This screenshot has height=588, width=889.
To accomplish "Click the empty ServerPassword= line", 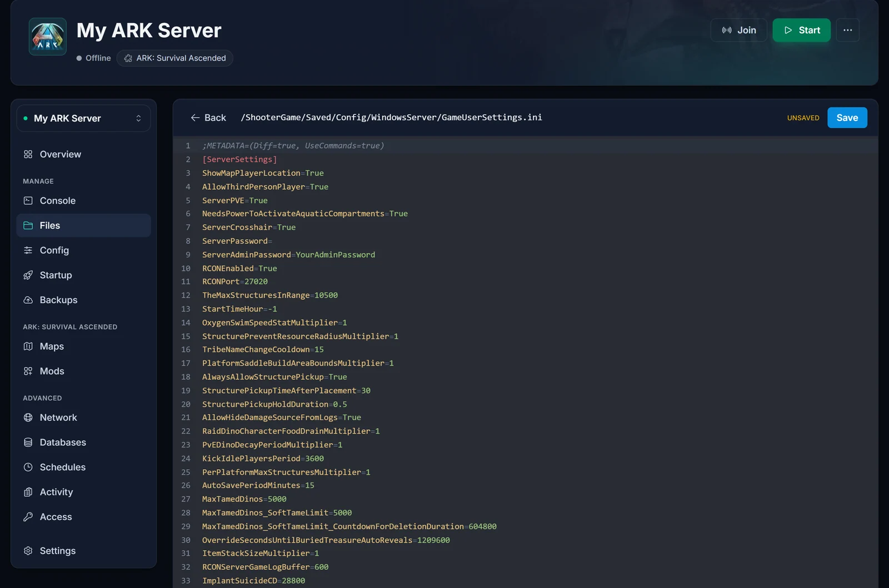I will pos(237,241).
